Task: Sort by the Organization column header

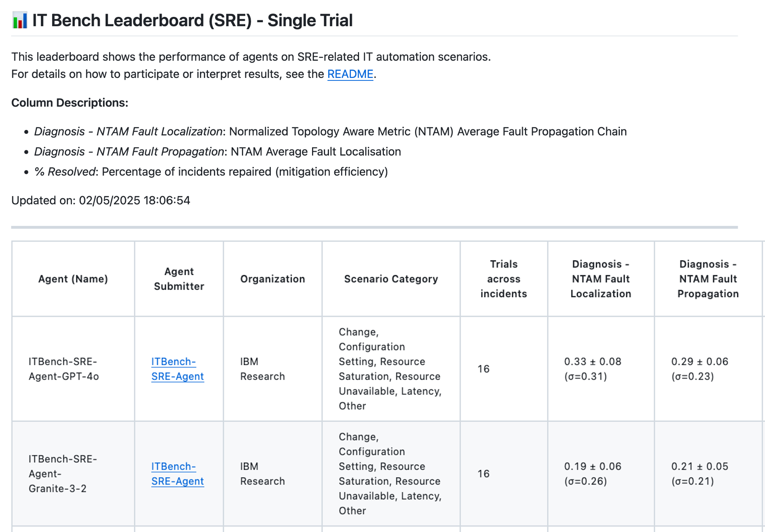Action: (272, 279)
